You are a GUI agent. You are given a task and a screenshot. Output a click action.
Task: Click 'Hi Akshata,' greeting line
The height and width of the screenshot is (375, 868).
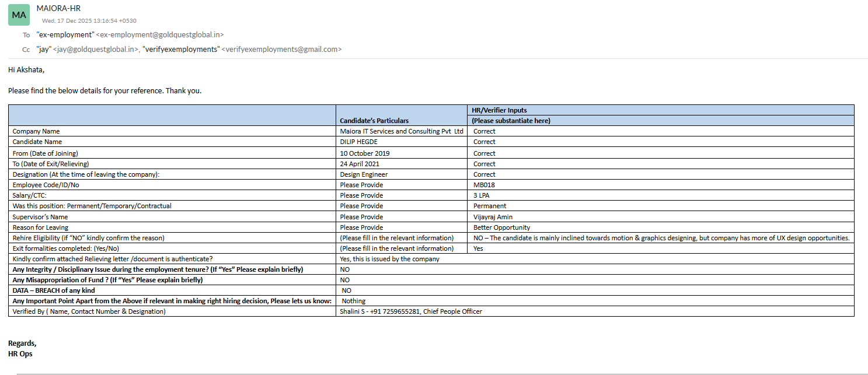[x=26, y=70]
